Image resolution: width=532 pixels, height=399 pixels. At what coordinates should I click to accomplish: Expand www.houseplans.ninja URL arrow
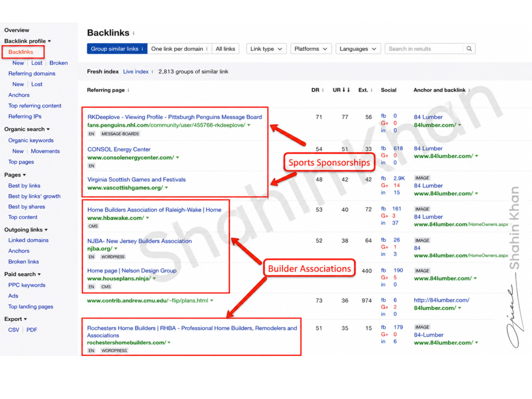(x=154, y=279)
